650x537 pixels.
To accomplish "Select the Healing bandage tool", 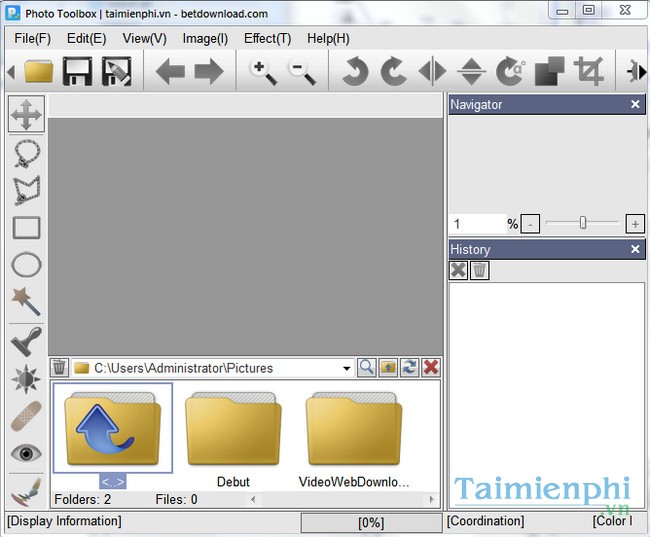I will coord(27,416).
